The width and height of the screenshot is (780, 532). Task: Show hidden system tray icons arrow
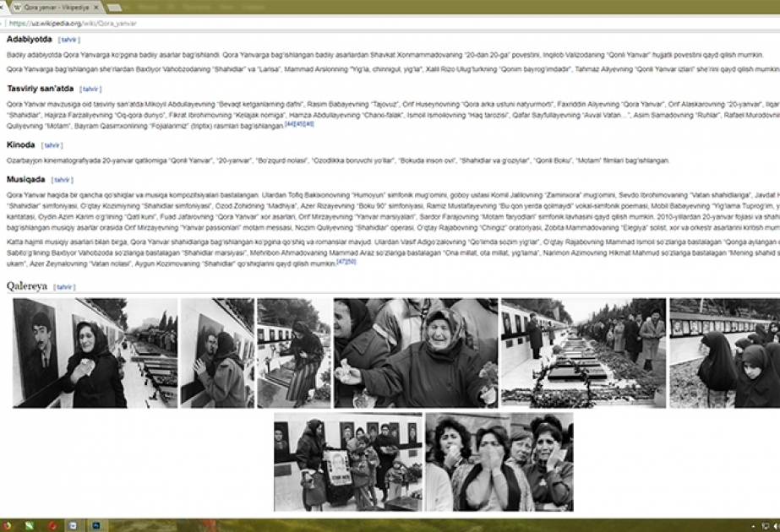tap(753, 526)
